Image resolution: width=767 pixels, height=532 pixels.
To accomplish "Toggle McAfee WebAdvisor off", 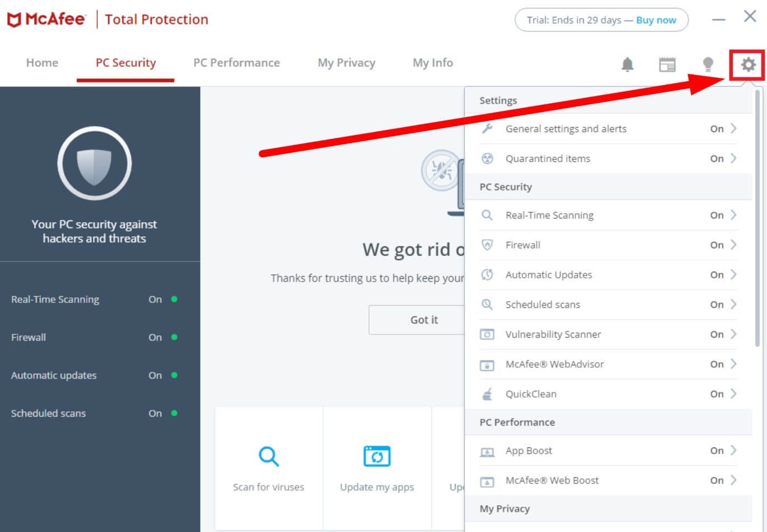I will point(717,364).
